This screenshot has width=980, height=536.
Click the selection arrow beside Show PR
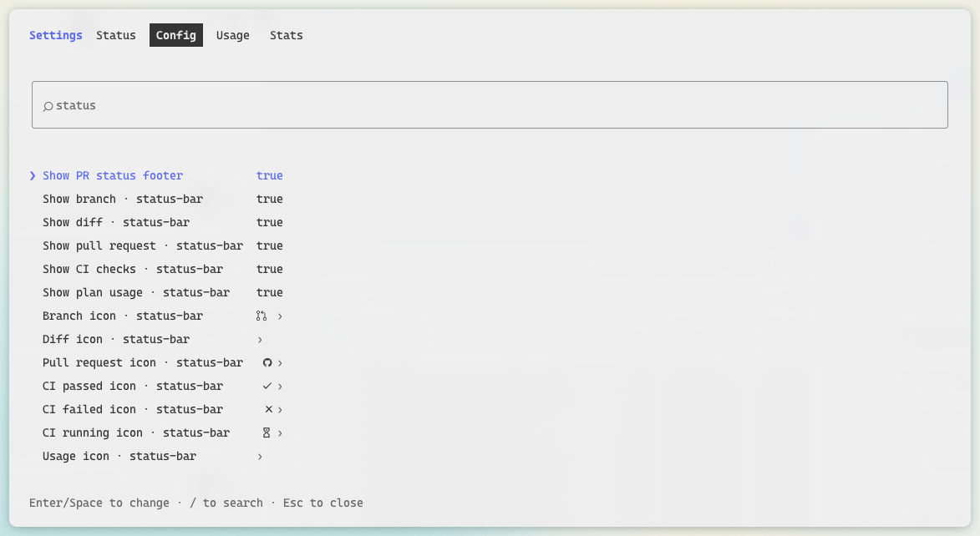click(33, 175)
